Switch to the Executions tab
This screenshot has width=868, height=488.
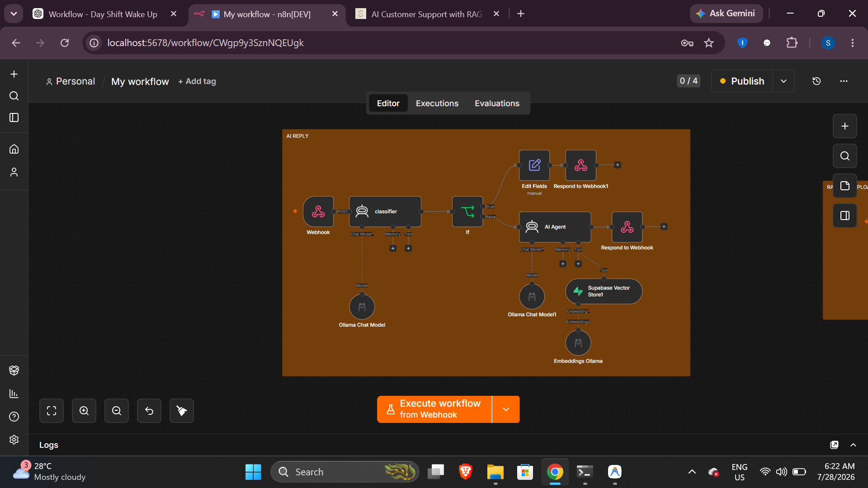coord(437,103)
